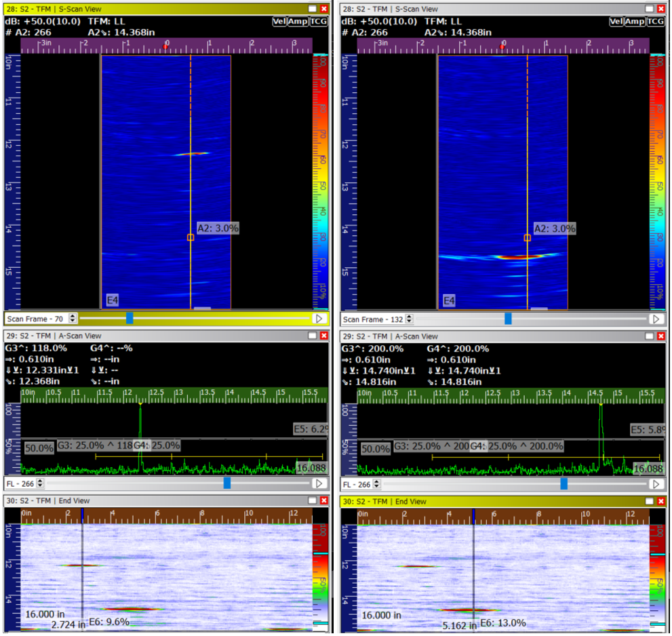Image resolution: width=672 pixels, height=636 pixels.
Task: Click the Scan Frame - 70 stepper arrows
Action: [x=73, y=319]
